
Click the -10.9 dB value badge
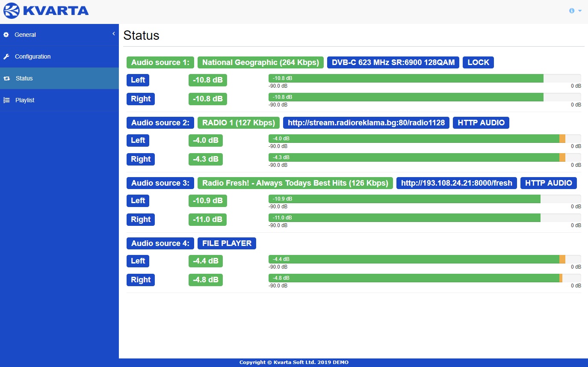(208, 201)
